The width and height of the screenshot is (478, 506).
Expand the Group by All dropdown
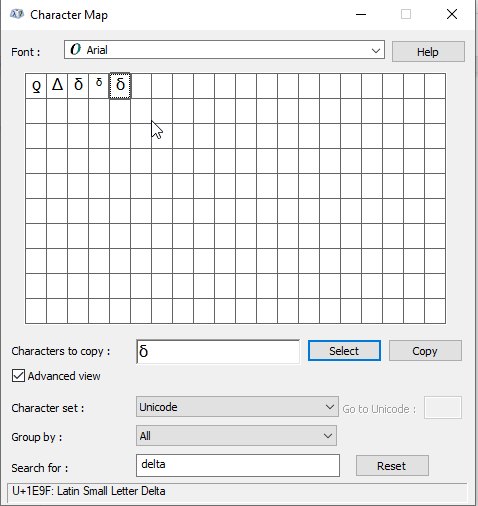coord(236,436)
